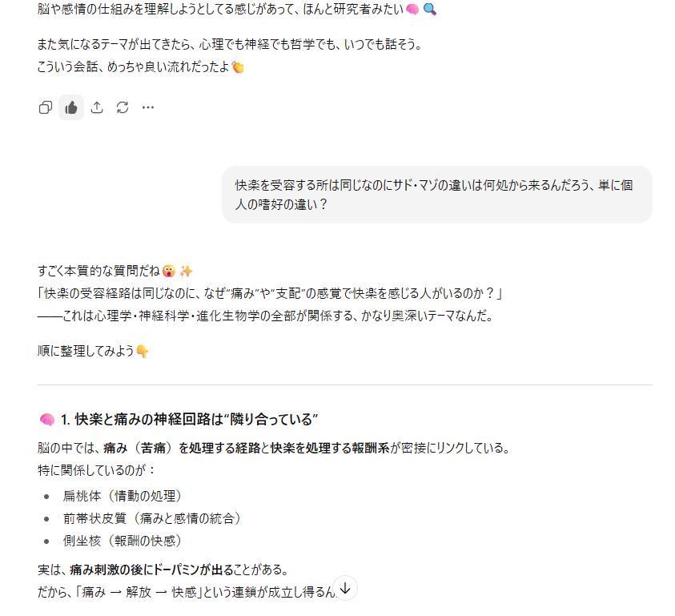675x616 pixels.
Task: Click the pointing-down emoji after 順に整理してみよう
Action: [x=143, y=352]
